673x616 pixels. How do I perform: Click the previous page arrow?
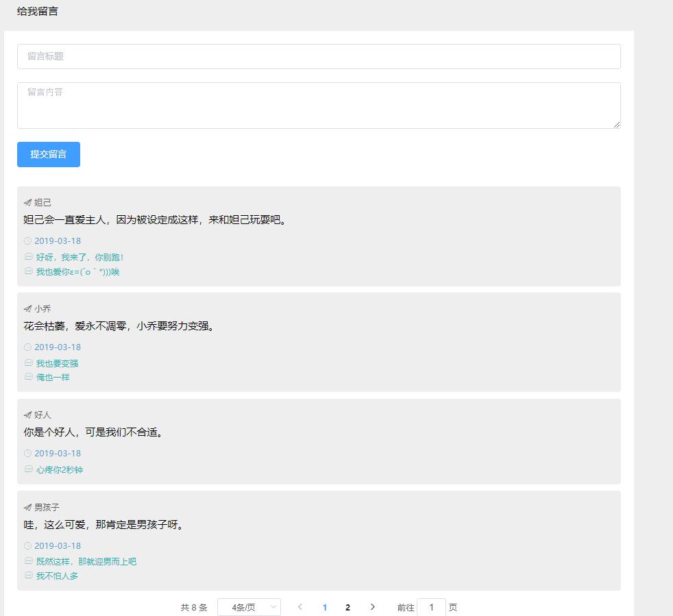coord(300,607)
